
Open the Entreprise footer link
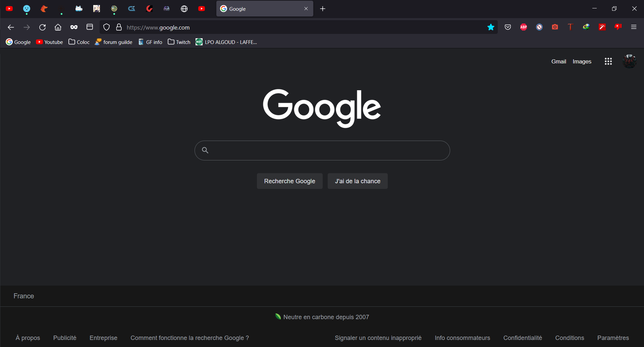(x=103, y=338)
